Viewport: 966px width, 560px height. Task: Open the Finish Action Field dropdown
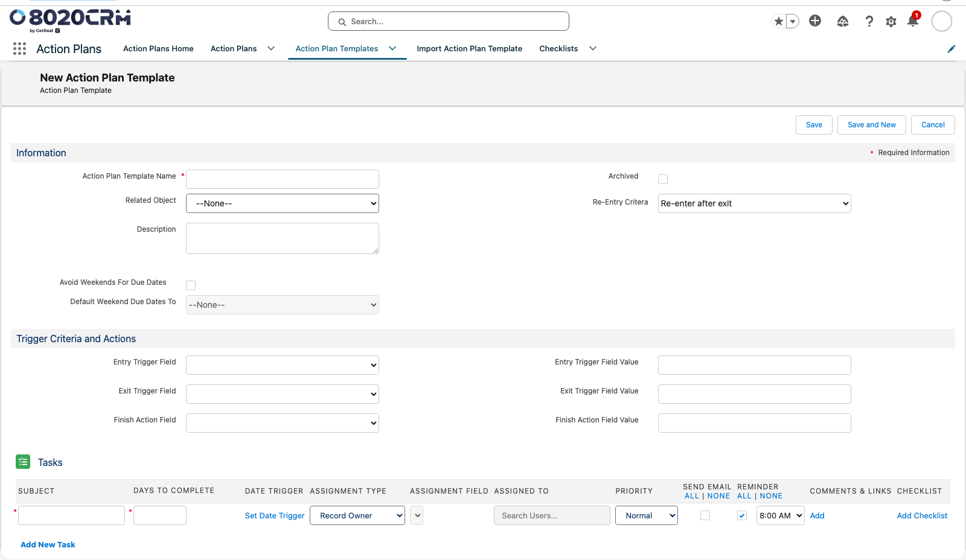point(283,423)
